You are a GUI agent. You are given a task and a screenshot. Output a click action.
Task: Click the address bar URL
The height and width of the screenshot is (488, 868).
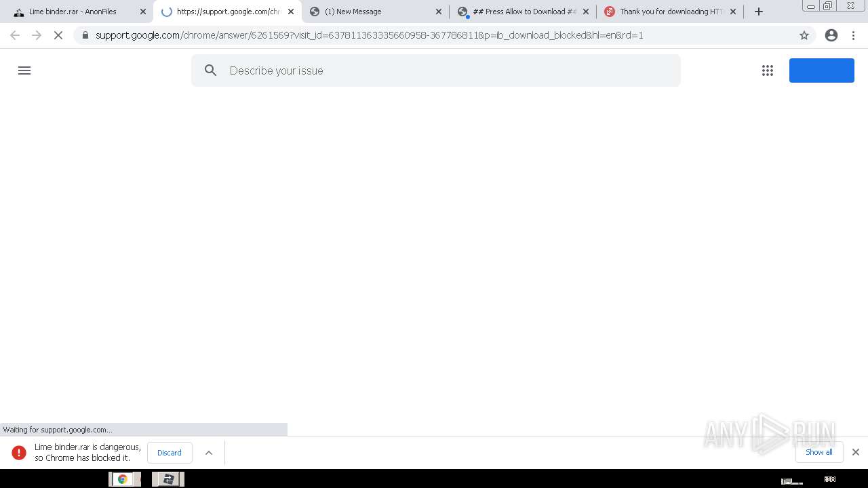(369, 35)
